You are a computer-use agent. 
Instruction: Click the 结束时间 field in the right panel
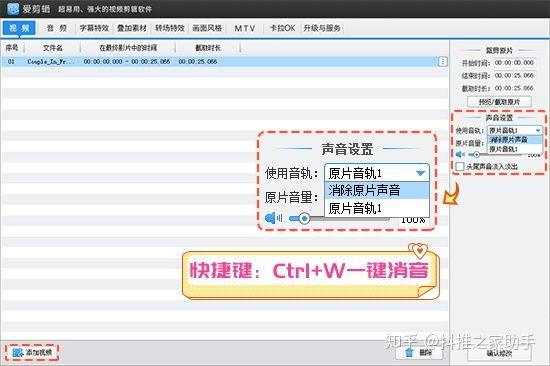click(514, 75)
